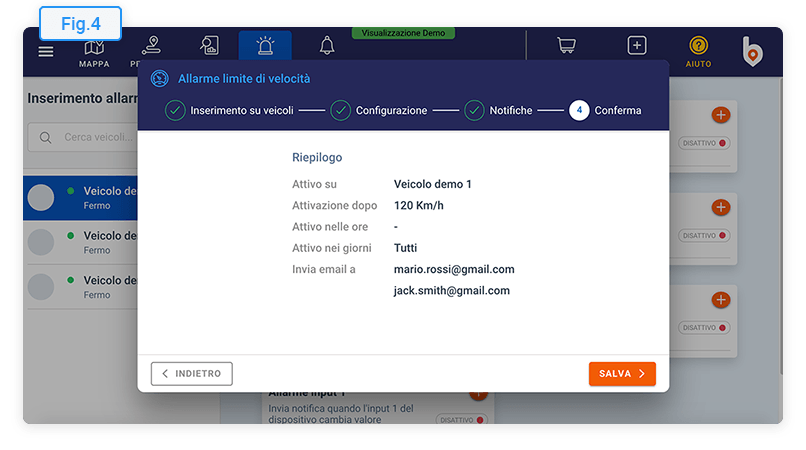Return to the Notifiche step

pyautogui.click(x=498, y=110)
